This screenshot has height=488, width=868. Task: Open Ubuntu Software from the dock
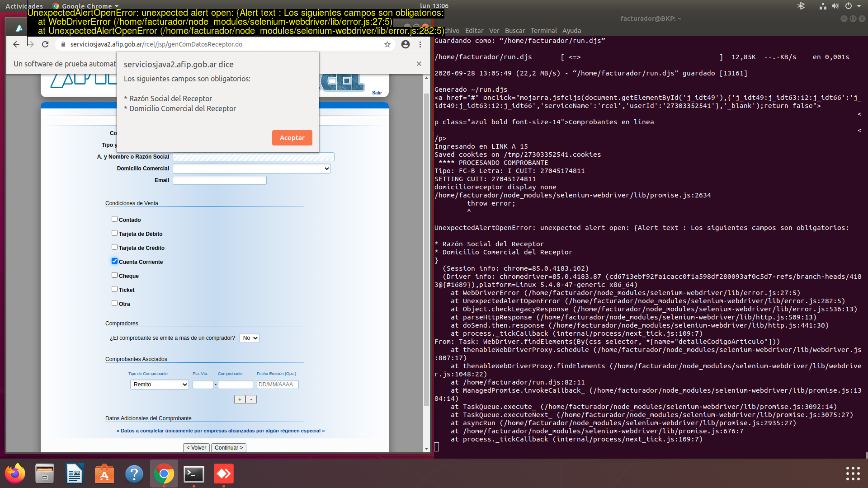coord(104,474)
